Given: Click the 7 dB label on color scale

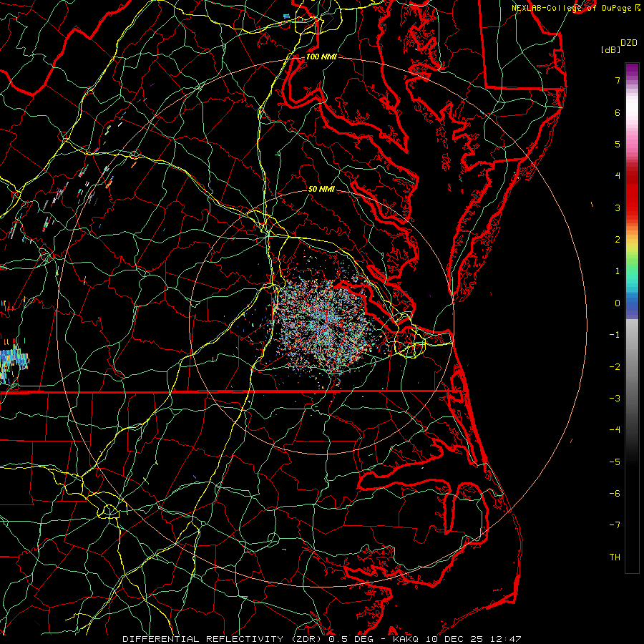Looking at the screenshot, I should point(618,80).
